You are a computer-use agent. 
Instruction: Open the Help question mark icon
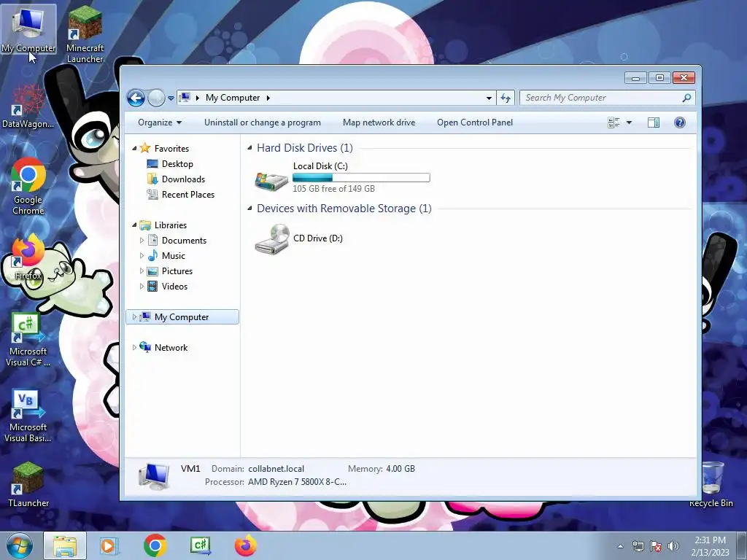[680, 122]
